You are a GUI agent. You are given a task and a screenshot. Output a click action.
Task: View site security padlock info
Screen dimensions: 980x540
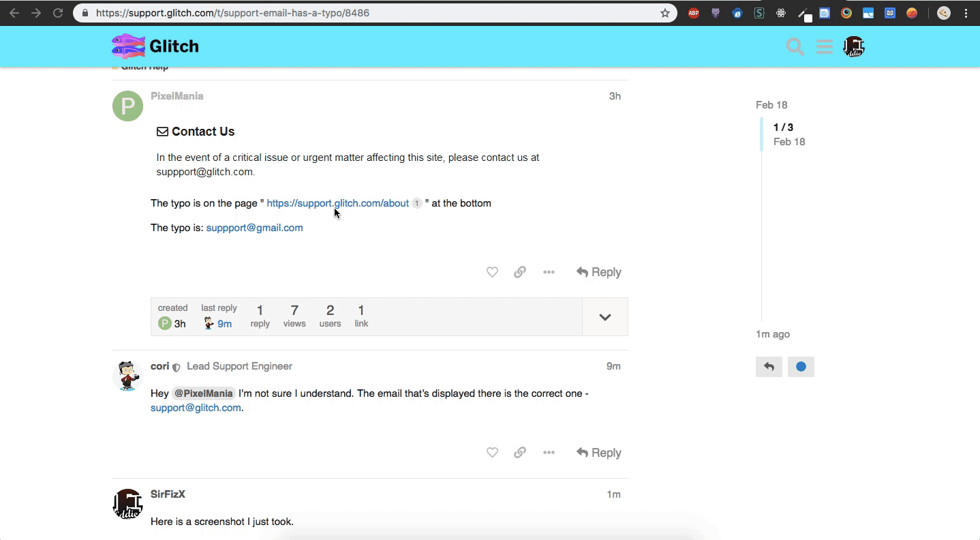pos(85,13)
